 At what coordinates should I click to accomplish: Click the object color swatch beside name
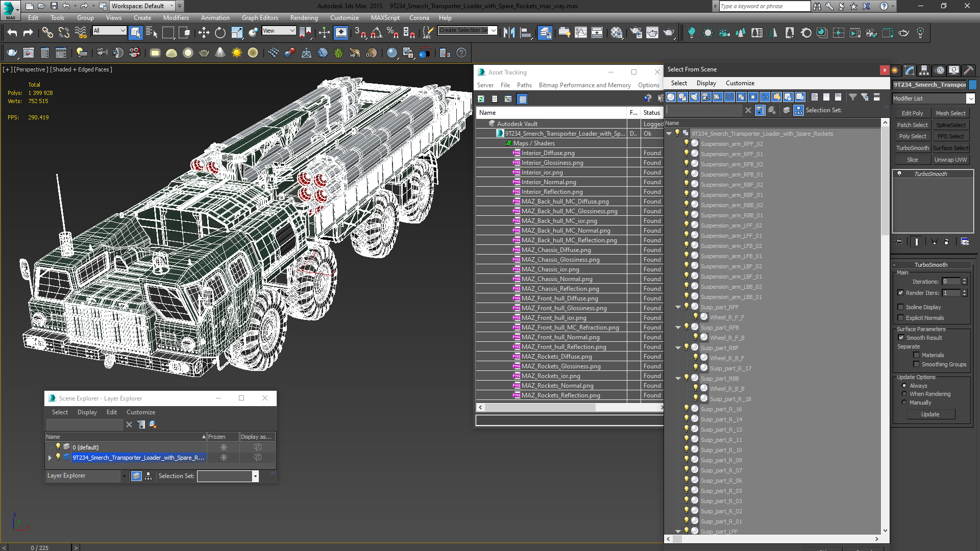pyautogui.click(x=973, y=85)
